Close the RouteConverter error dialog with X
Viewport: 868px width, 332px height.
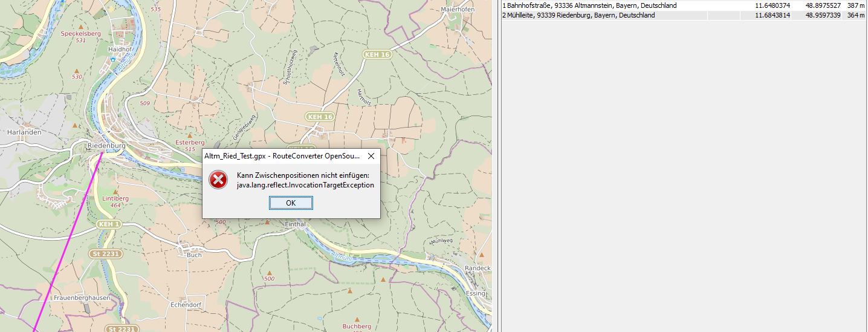click(x=371, y=156)
